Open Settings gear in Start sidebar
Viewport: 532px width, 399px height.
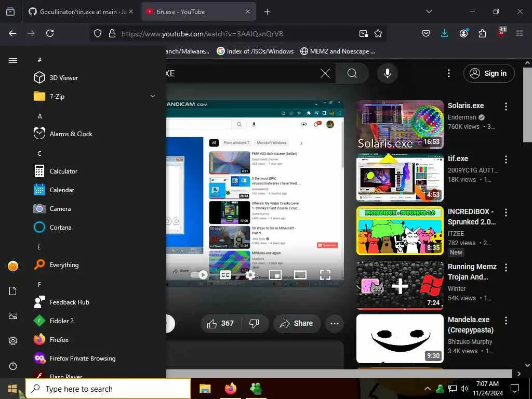coord(13,341)
